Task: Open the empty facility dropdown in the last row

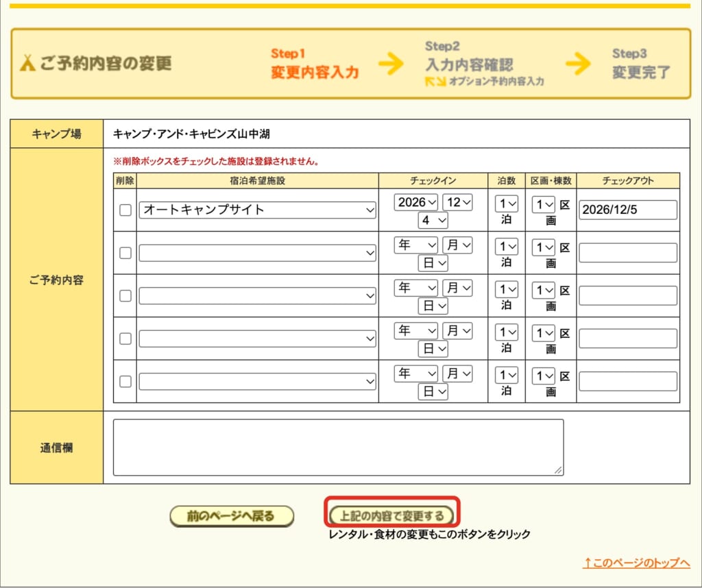Action: [x=258, y=382]
